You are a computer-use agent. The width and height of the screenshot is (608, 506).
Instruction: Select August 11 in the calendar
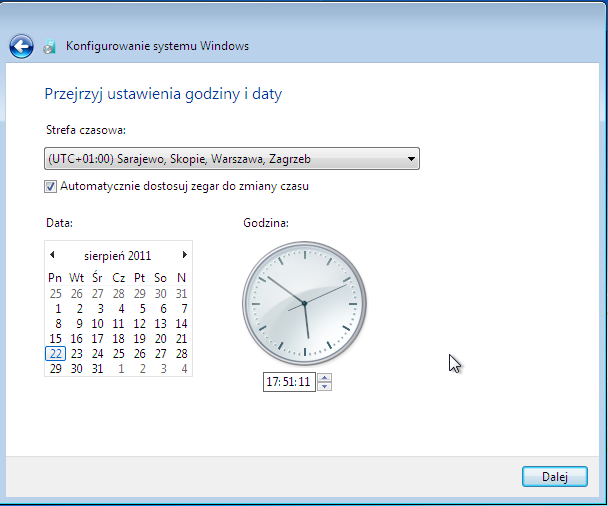click(x=118, y=324)
